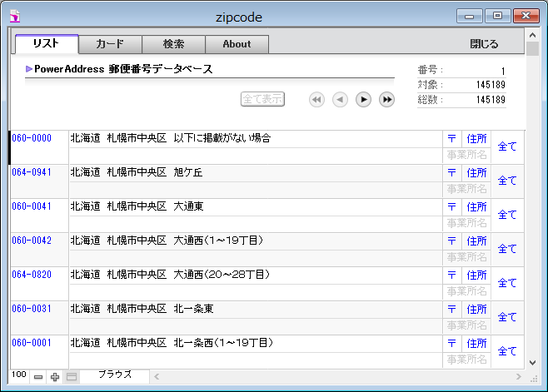Viewport: 548px width, 392px height.
Task: Click the zoom level 100 box
Action: [x=18, y=375]
